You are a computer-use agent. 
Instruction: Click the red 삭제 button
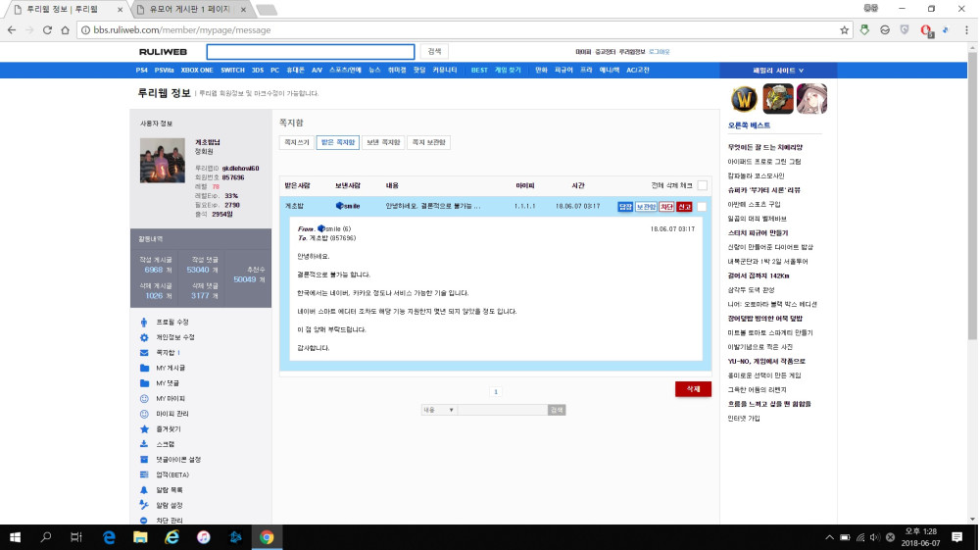693,389
